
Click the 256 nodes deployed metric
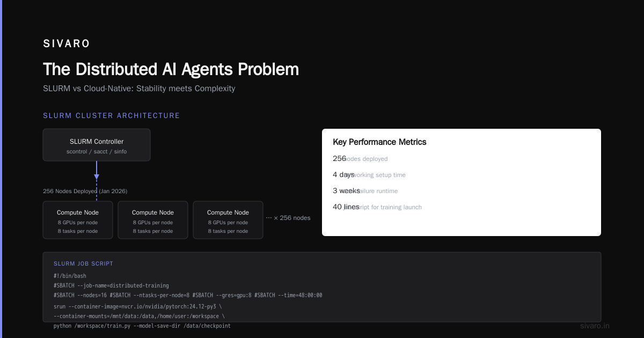pos(360,159)
